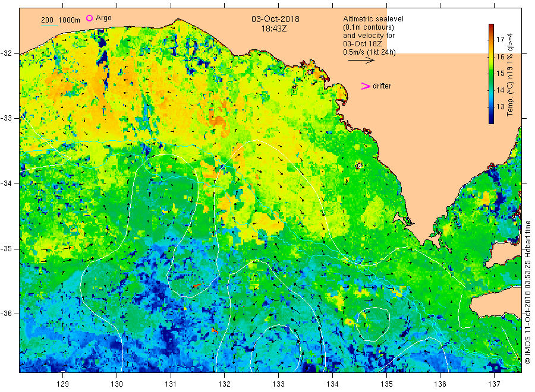Click the longitude '132' axis label

coord(225,384)
